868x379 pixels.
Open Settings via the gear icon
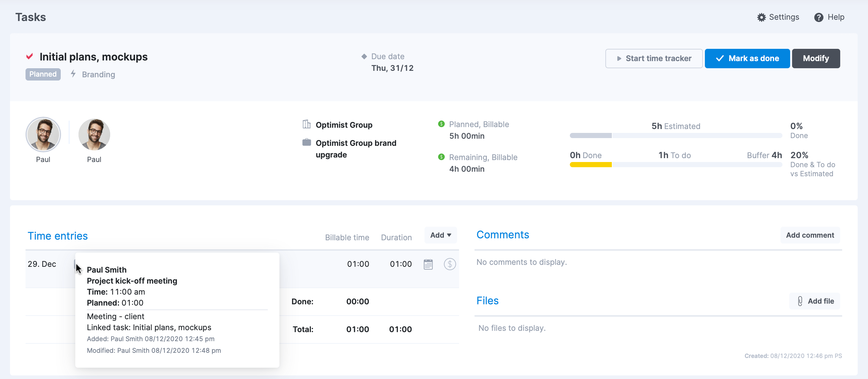pyautogui.click(x=761, y=17)
